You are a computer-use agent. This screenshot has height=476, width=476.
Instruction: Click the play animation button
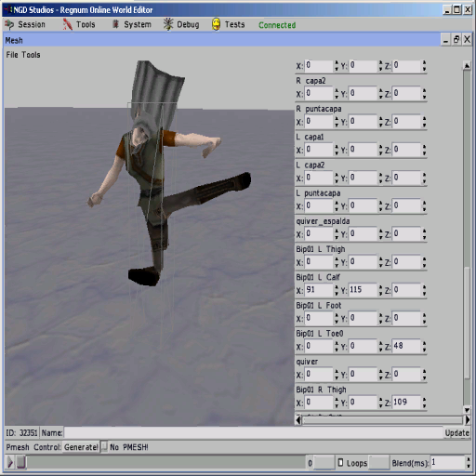coord(10,462)
